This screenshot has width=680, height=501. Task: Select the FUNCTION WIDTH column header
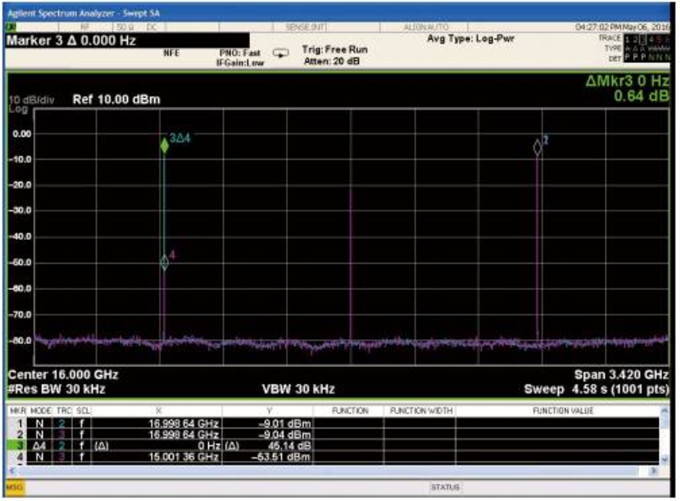point(418,412)
